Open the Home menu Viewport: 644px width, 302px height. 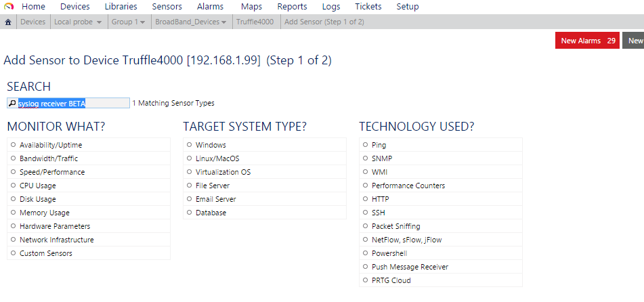pos(33,7)
